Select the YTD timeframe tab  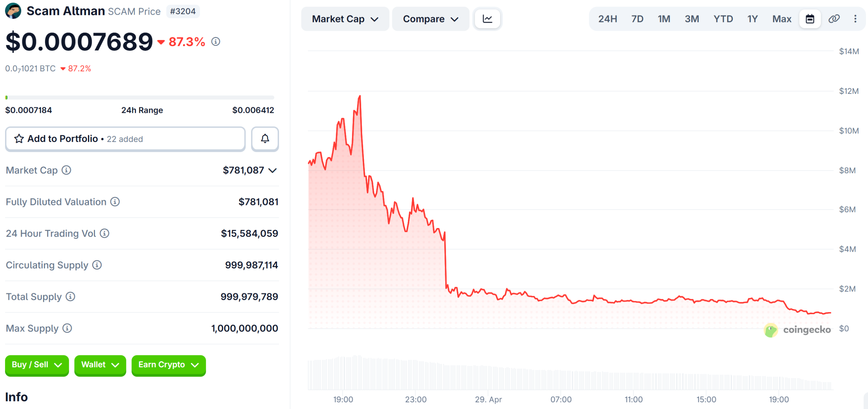724,19
